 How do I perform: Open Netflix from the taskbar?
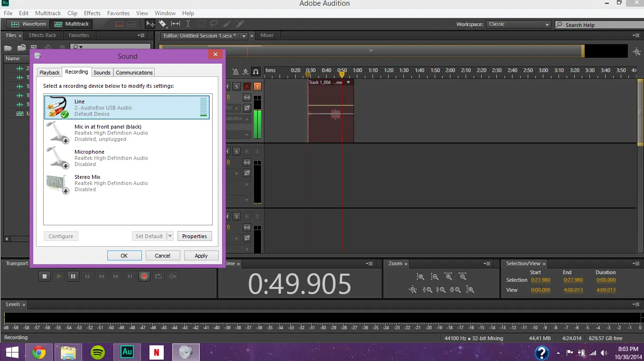156,352
